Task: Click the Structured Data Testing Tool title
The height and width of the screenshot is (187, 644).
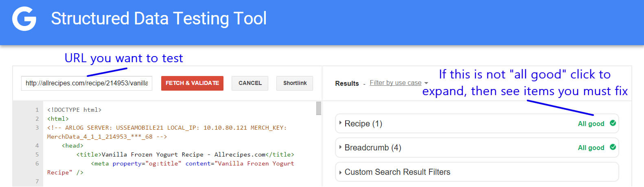Action: coord(159,19)
